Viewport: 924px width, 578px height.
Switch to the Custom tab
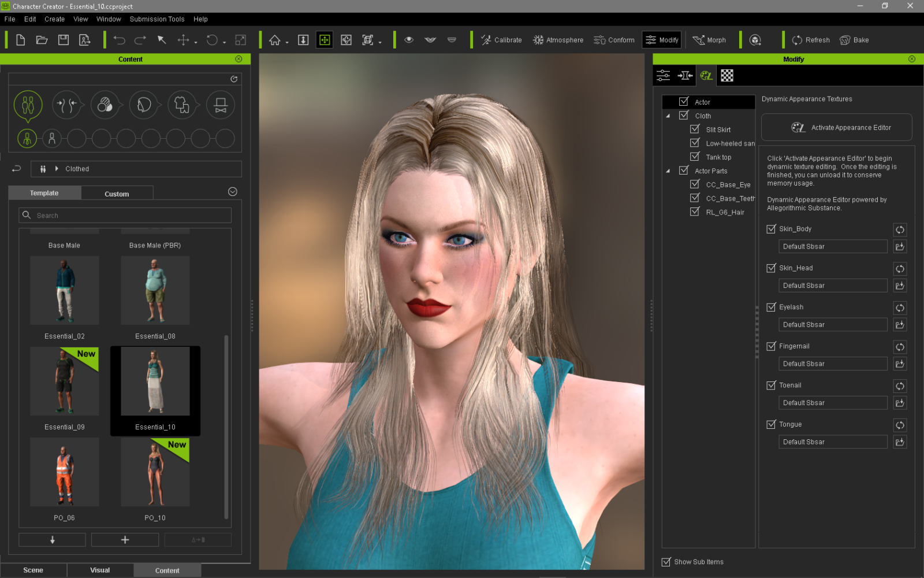tap(117, 194)
